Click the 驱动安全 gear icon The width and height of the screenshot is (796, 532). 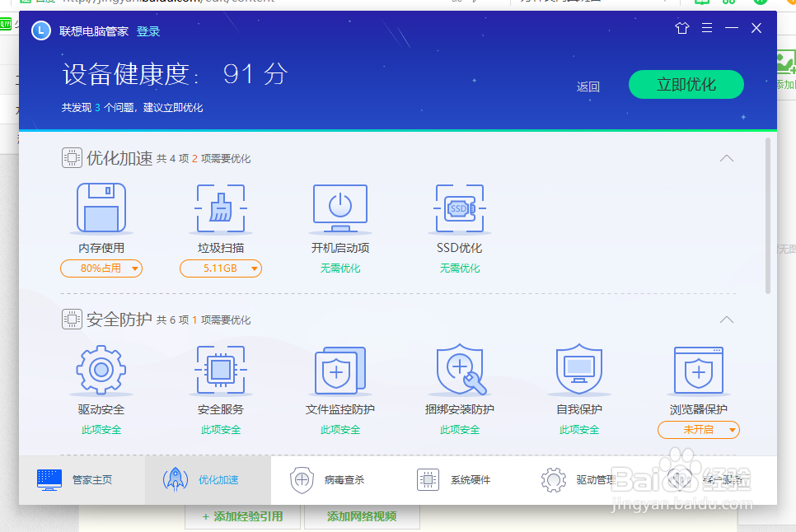tap(101, 370)
